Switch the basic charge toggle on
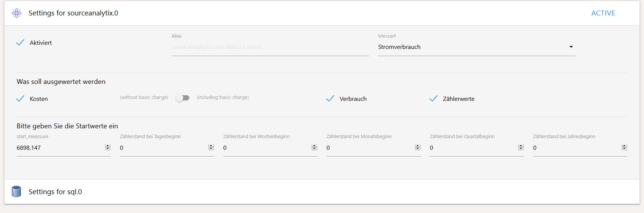This screenshot has height=213, width=644. click(x=182, y=98)
